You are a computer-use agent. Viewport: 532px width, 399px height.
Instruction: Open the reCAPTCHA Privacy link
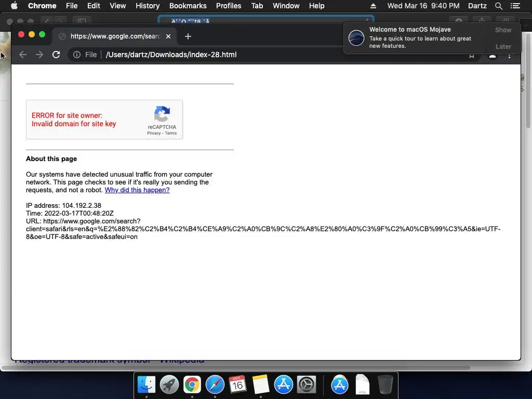[x=154, y=133]
